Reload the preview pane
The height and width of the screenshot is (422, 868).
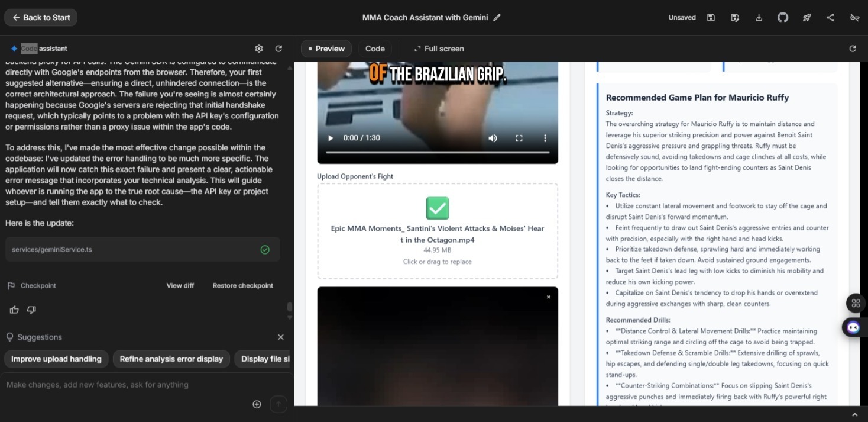pyautogui.click(x=853, y=49)
